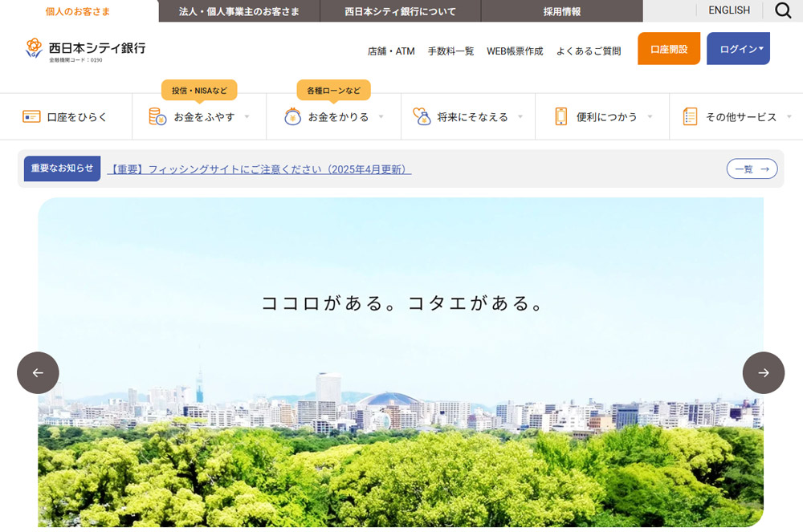This screenshot has width=803, height=532.
Task: Click the Nishi-Nippon City Bank logo
Action: tap(86, 50)
